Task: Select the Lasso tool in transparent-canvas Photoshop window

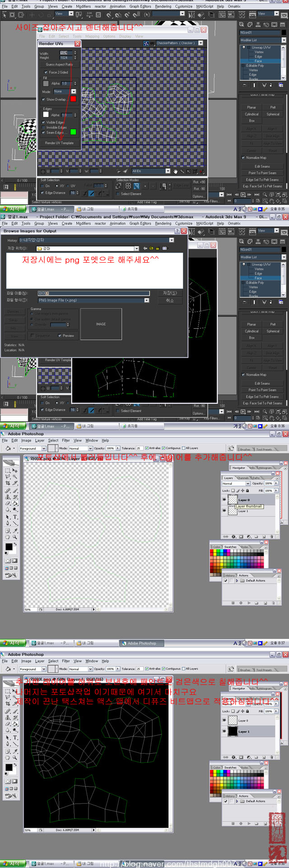Action: click(8, 477)
